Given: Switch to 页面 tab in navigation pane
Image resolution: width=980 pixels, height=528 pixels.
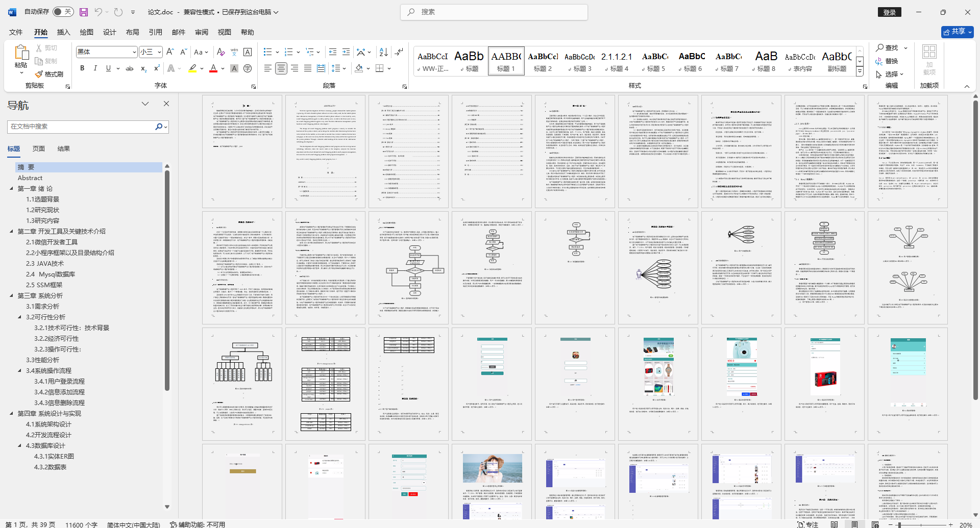Looking at the screenshot, I should click(x=39, y=149).
